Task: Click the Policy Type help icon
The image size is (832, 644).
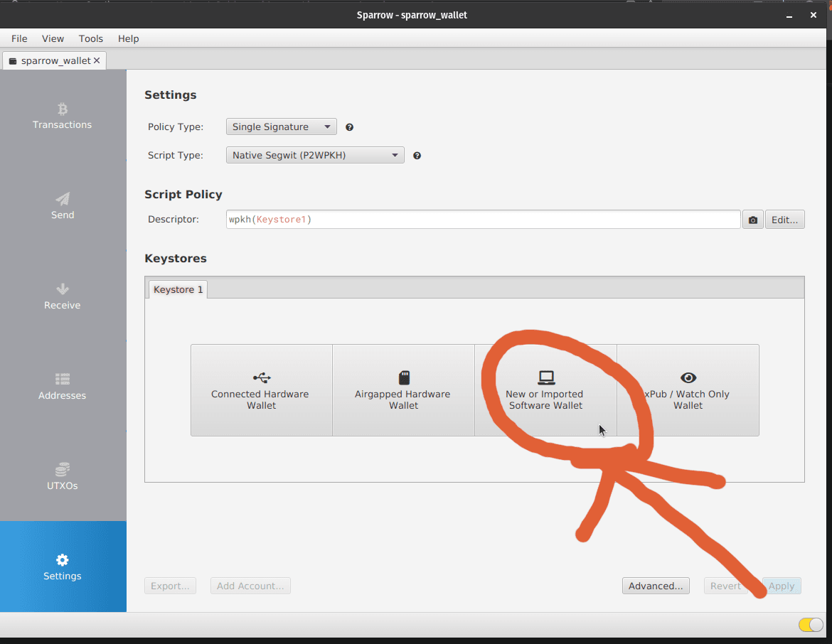Action: [349, 127]
